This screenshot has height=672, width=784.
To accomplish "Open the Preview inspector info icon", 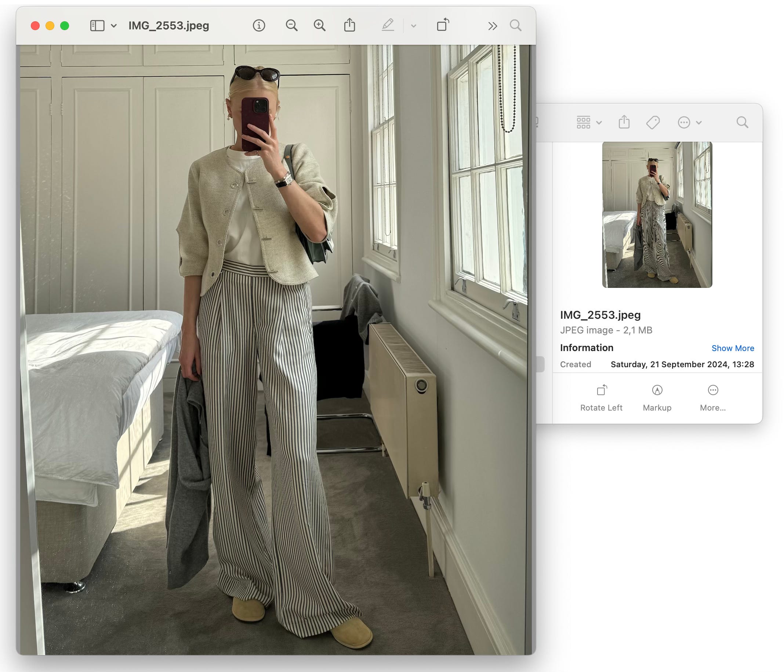I will tap(259, 26).
